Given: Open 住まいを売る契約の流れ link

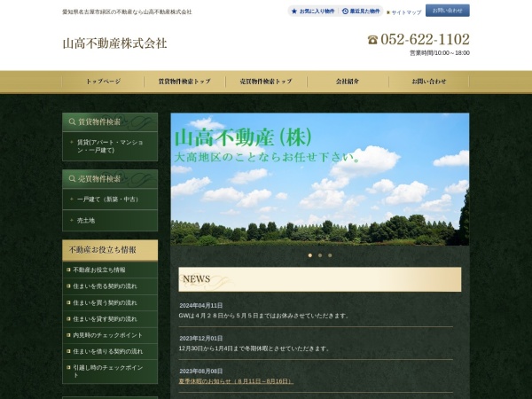Looking at the screenshot, I should [x=110, y=286].
